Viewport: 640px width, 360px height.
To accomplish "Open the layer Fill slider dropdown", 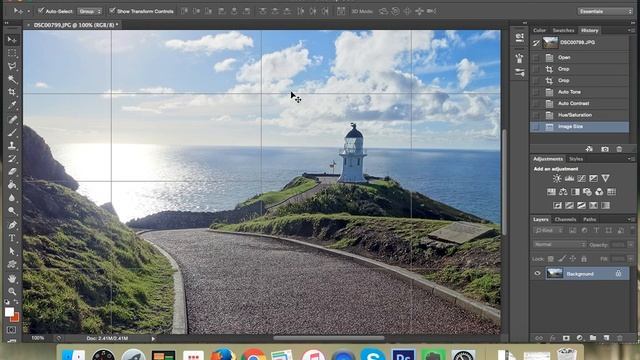I will pos(630,259).
